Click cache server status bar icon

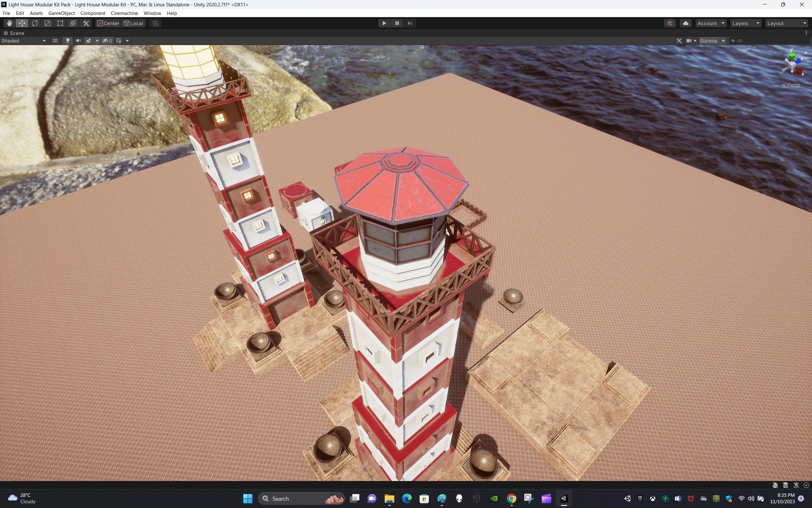pyautogui.click(x=786, y=485)
